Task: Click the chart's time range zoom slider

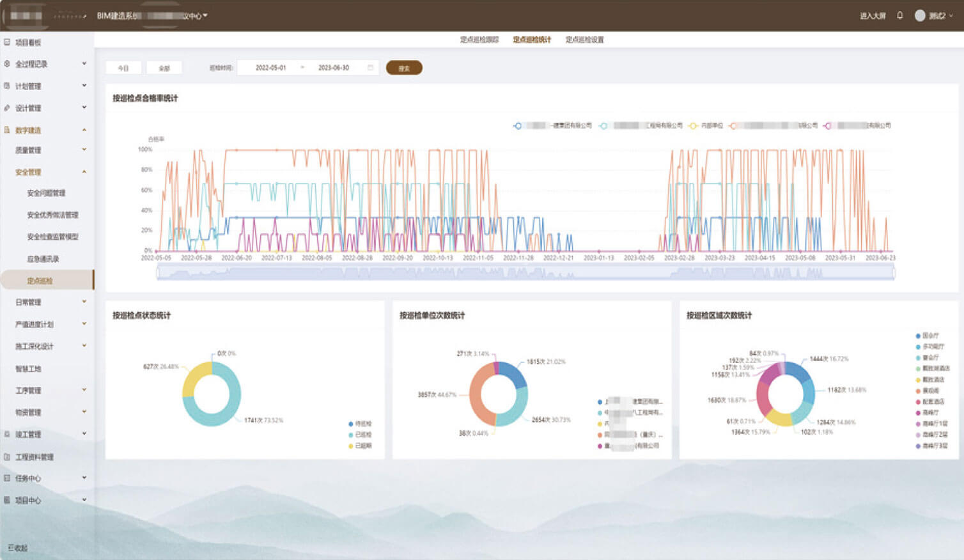Action: (525, 273)
